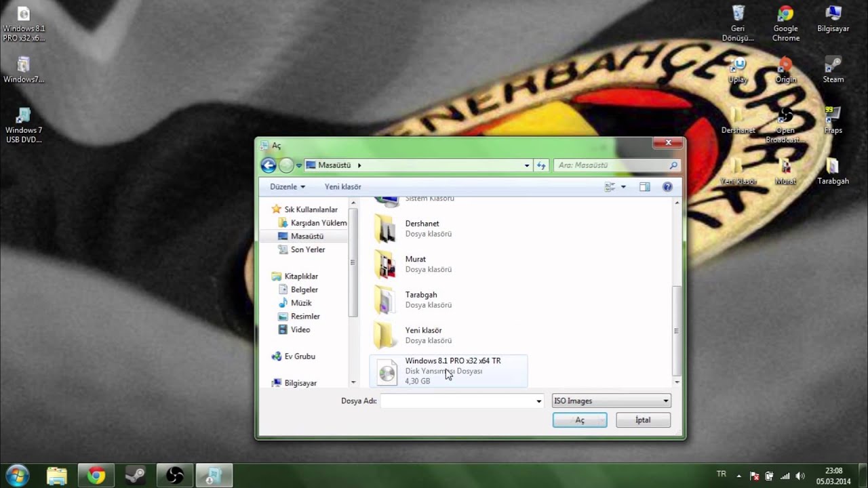
Task: Click the Forward arrow in the Aç dialog
Action: pos(286,165)
